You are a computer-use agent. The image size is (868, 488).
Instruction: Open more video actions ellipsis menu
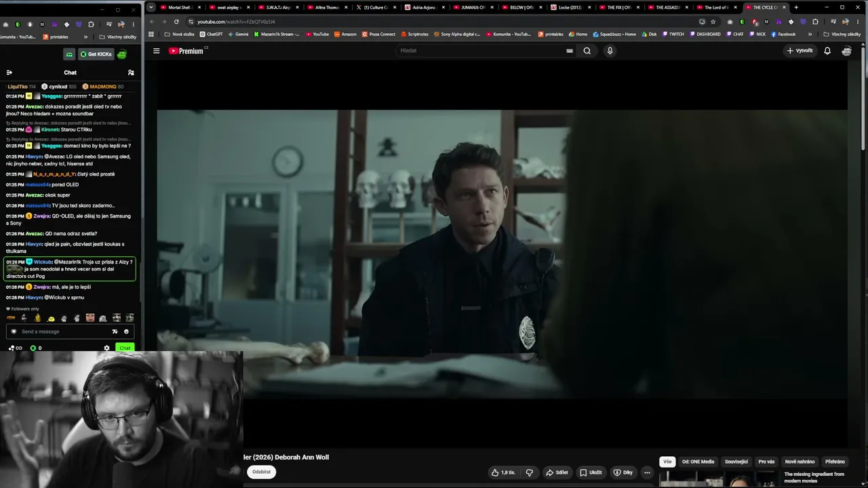coord(647,472)
